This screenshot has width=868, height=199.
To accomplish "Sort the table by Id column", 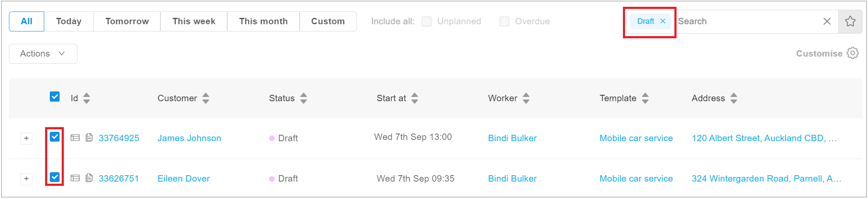I will click(86, 98).
